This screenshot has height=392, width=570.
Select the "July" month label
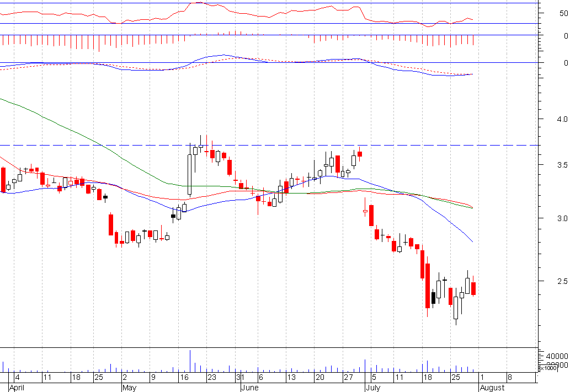[x=373, y=388]
